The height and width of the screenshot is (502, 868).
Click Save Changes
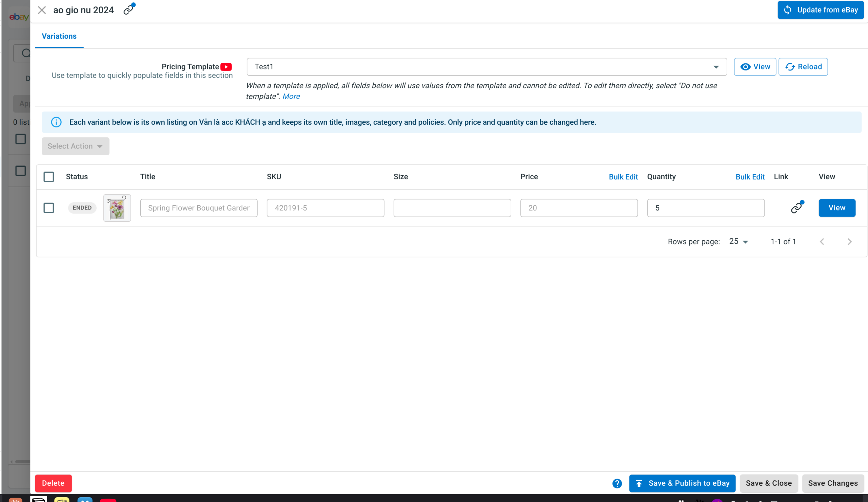[x=832, y=483]
